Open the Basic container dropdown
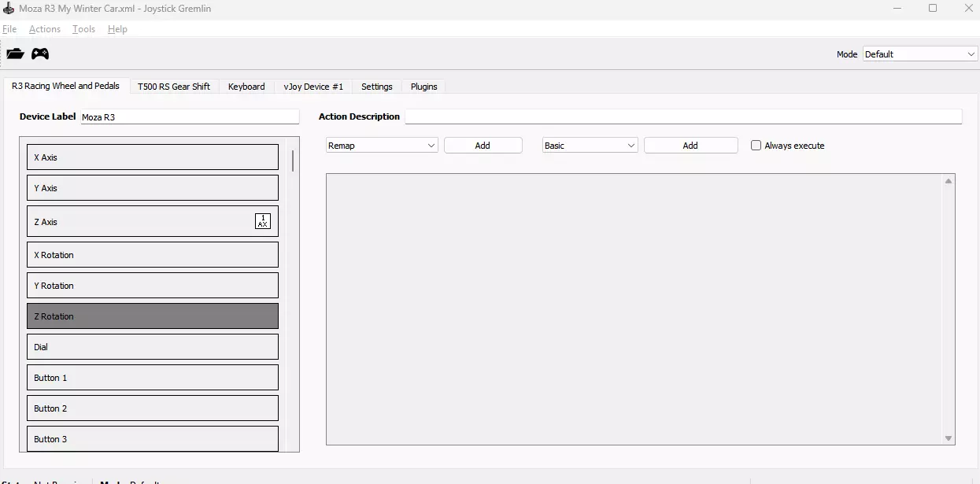Image resolution: width=980 pixels, height=484 pixels. pyautogui.click(x=590, y=146)
